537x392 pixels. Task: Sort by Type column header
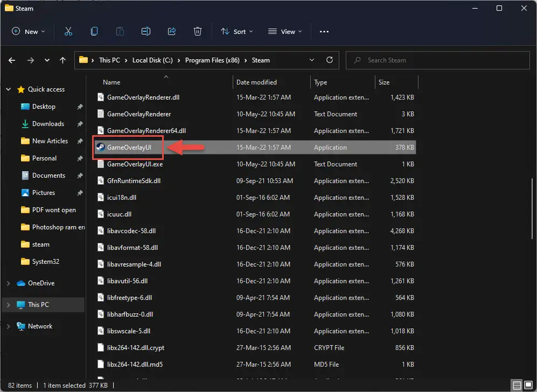pos(320,82)
